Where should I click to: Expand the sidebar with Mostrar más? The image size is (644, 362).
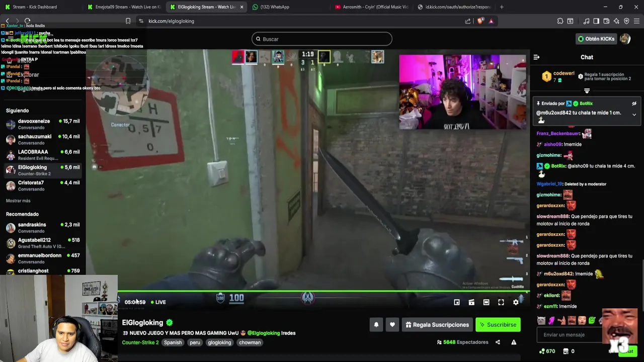18,201
